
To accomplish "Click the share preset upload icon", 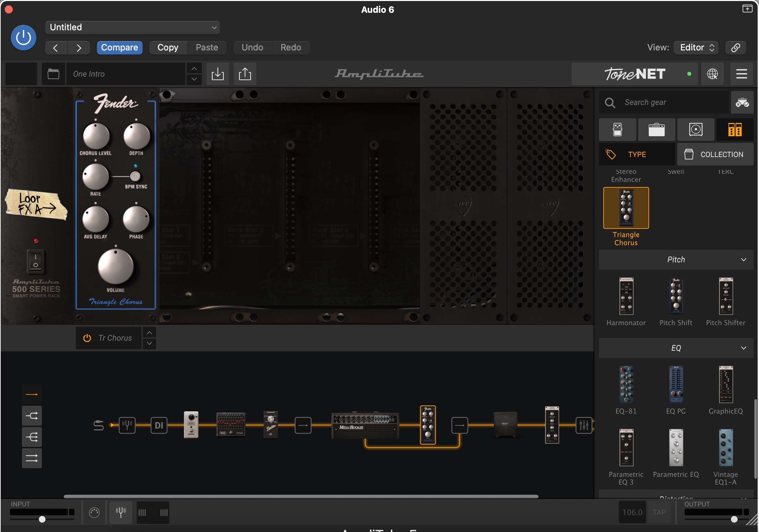I will [x=245, y=74].
